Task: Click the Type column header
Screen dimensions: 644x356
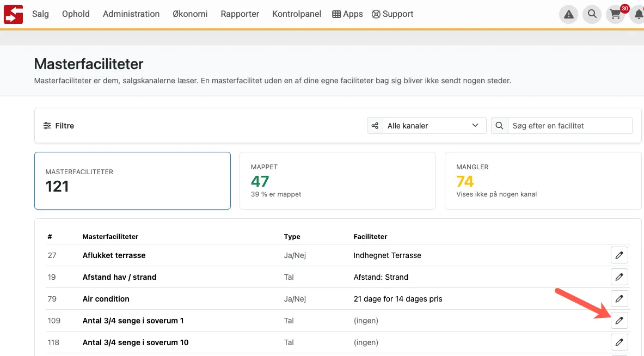Action: pyautogui.click(x=292, y=236)
